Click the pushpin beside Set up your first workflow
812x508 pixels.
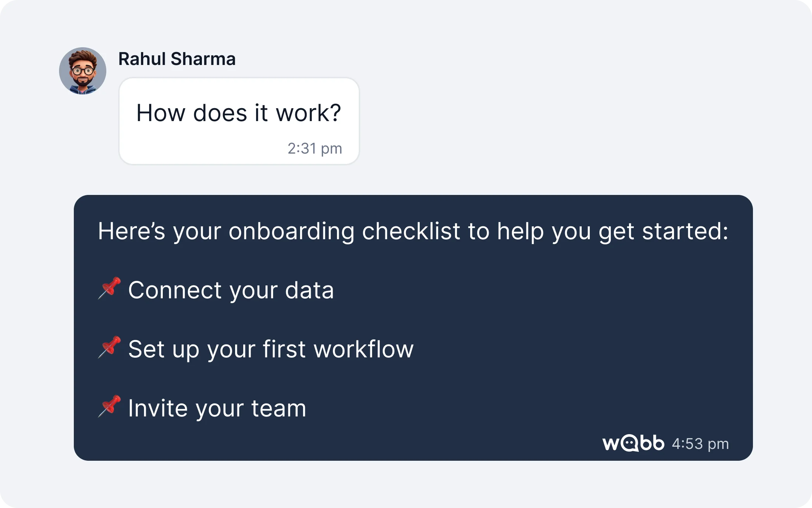coord(109,347)
